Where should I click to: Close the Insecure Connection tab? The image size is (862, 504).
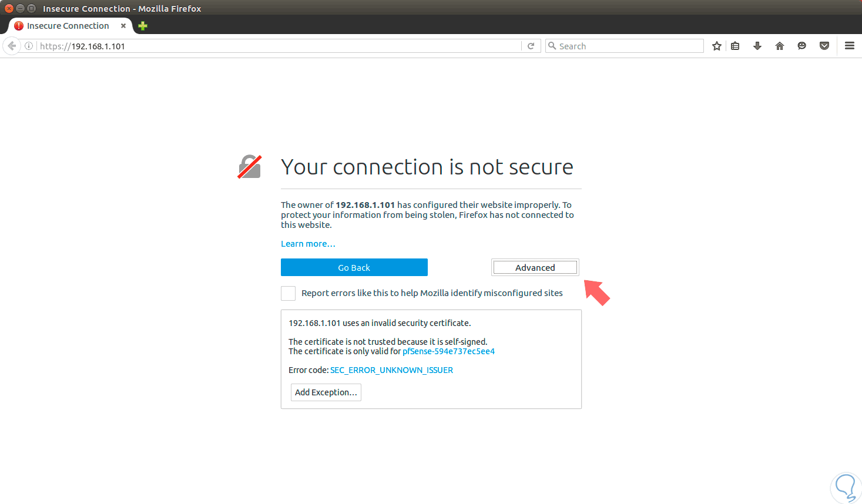pyautogui.click(x=123, y=26)
